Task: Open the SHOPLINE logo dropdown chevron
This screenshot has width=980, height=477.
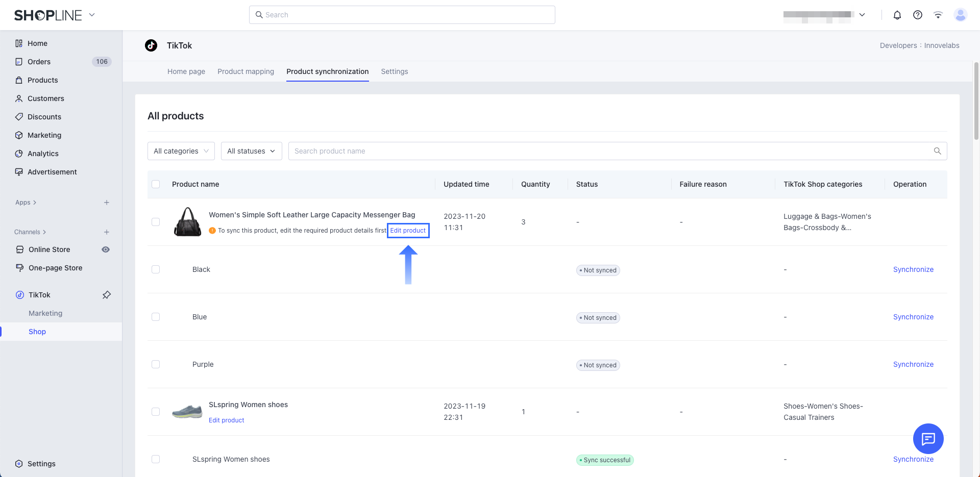Action: coord(92,15)
